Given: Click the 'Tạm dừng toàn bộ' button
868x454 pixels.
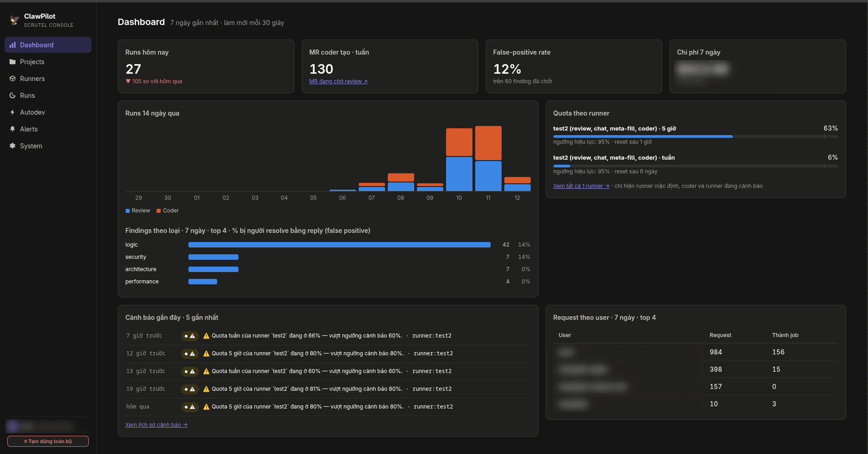Looking at the screenshot, I should pos(48,441).
